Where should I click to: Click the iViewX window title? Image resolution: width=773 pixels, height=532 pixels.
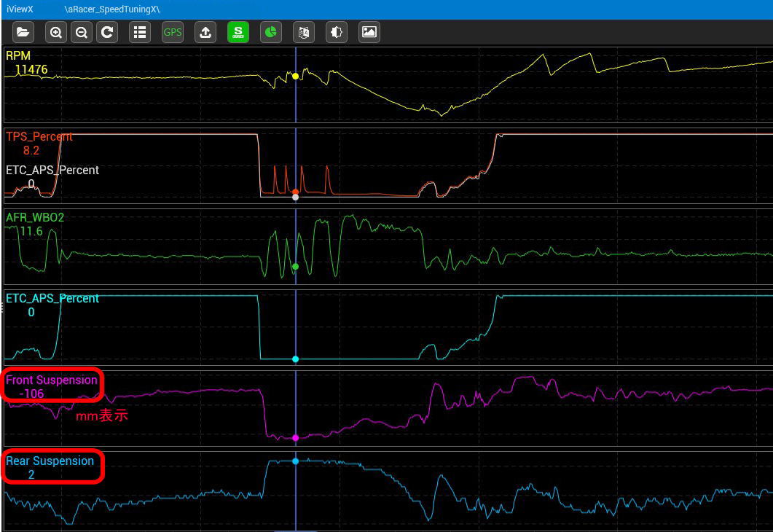[x=20, y=9]
